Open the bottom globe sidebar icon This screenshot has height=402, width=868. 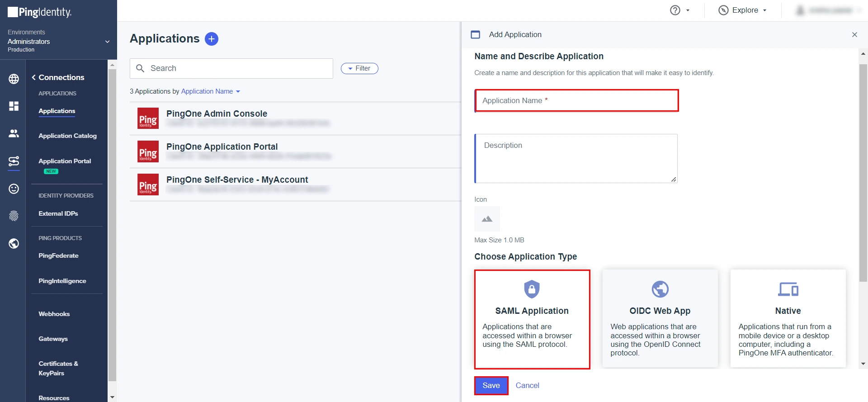coord(14,244)
